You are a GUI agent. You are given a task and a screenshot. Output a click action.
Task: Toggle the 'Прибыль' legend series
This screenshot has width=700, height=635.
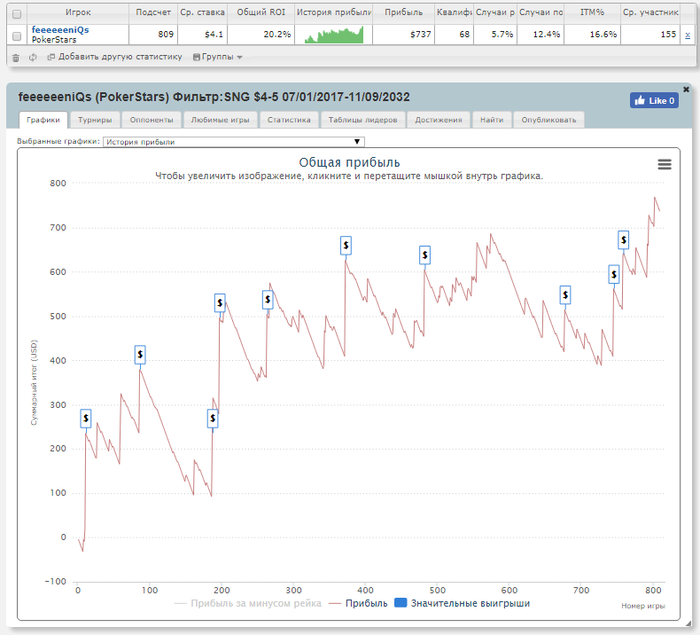358,603
